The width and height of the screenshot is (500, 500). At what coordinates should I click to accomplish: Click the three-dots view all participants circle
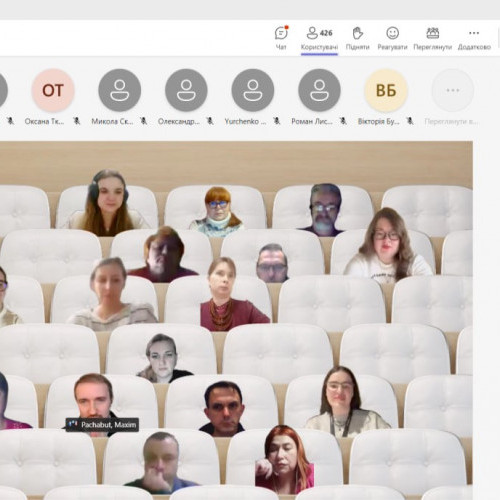click(452, 90)
